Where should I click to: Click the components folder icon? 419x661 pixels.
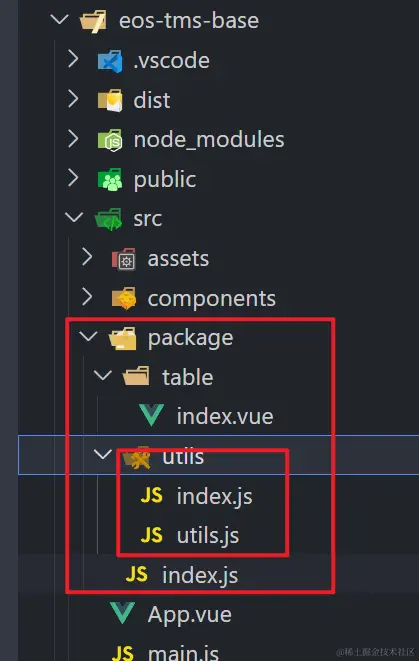(x=124, y=298)
